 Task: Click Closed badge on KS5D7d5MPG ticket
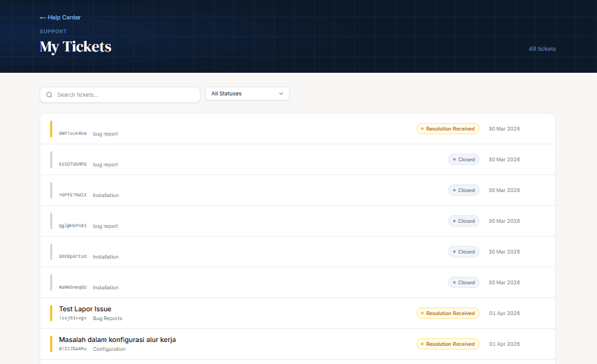463,159
